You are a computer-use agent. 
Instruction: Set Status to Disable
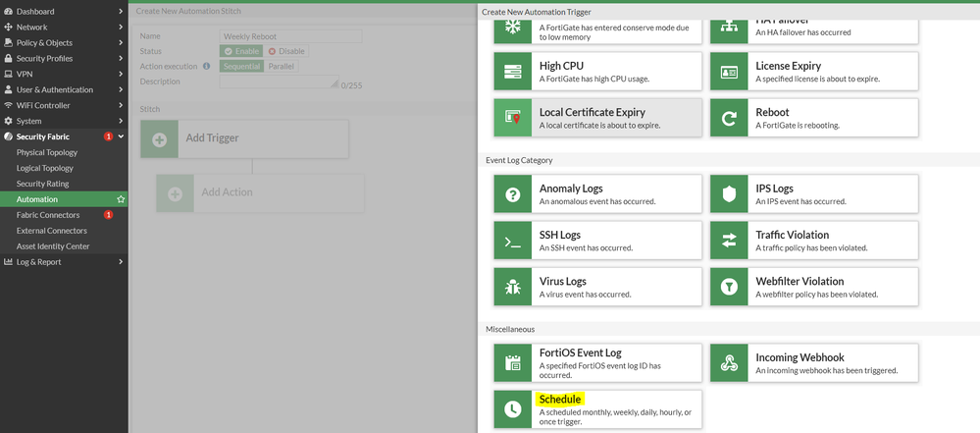286,51
